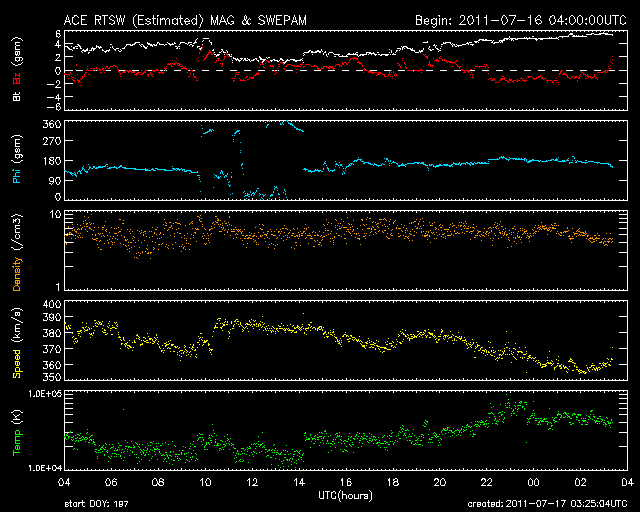
Task: Click the '1.0E+04' tick label on the Temp axis
Action: click(x=45, y=468)
